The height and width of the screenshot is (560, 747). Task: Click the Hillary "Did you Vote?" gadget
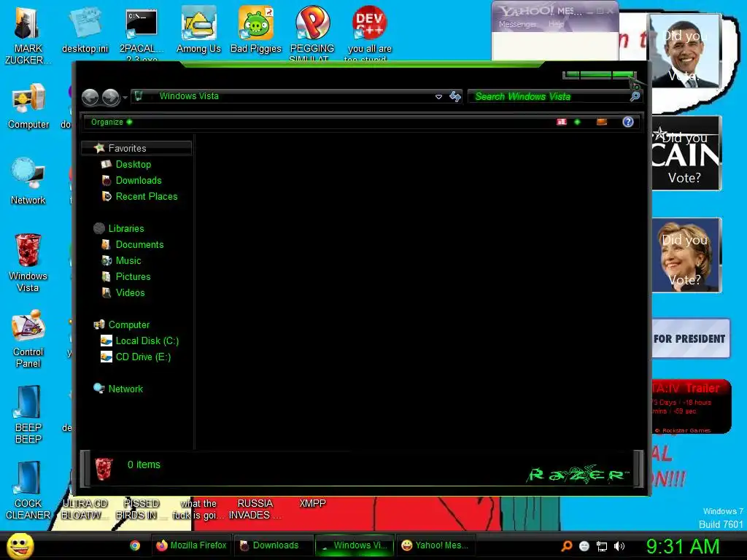point(686,255)
